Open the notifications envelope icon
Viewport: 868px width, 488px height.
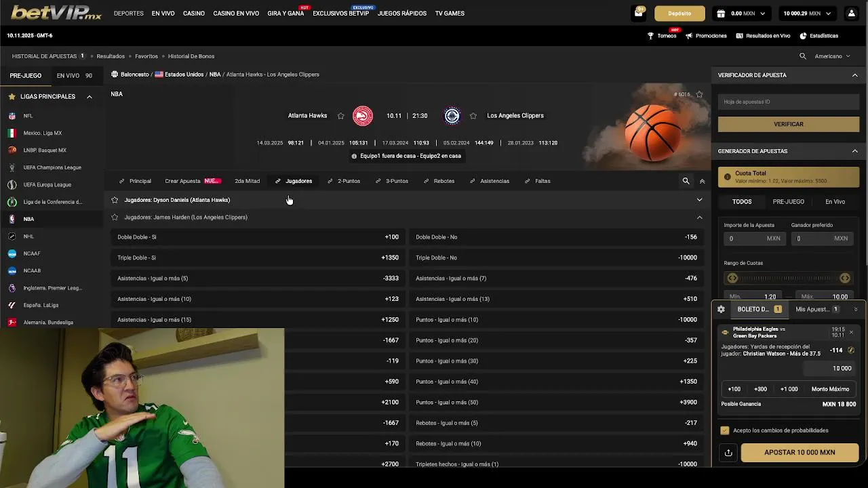coord(639,13)
